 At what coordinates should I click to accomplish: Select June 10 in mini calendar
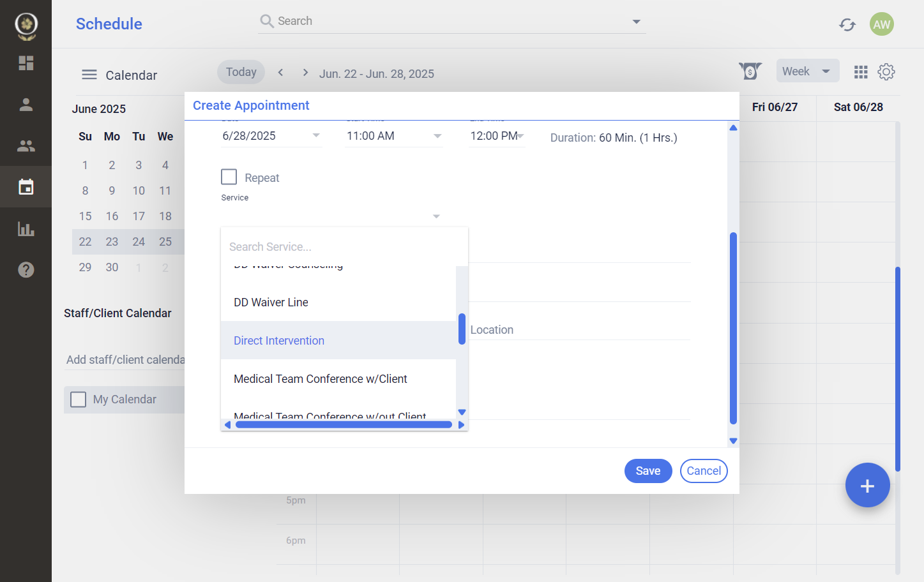(139, 191)
